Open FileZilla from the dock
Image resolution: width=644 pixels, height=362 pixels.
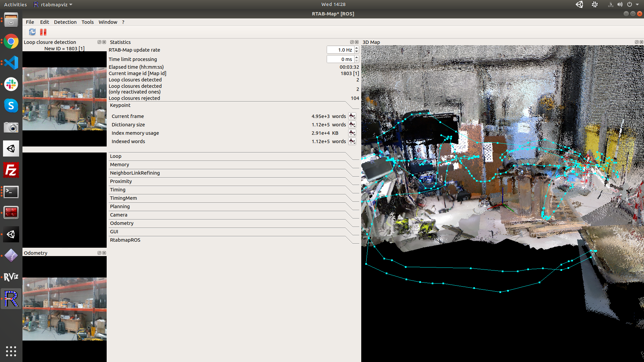coord(11,170)
